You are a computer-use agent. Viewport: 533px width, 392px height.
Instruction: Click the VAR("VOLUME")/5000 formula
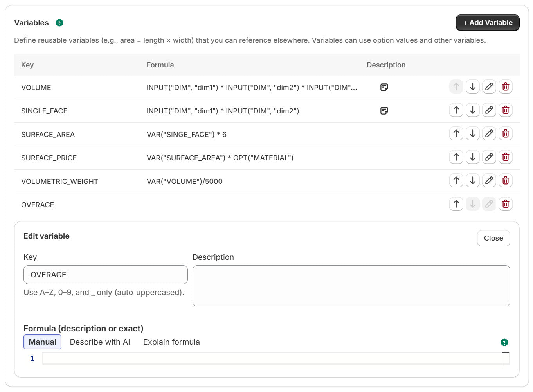(185, 182)
